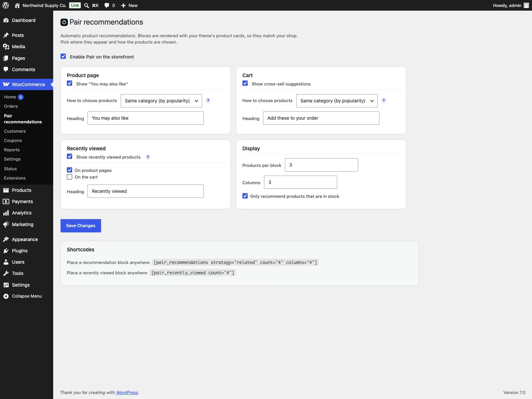Toggle Show cross-sell suggestions checkbox

click(245, 83)
